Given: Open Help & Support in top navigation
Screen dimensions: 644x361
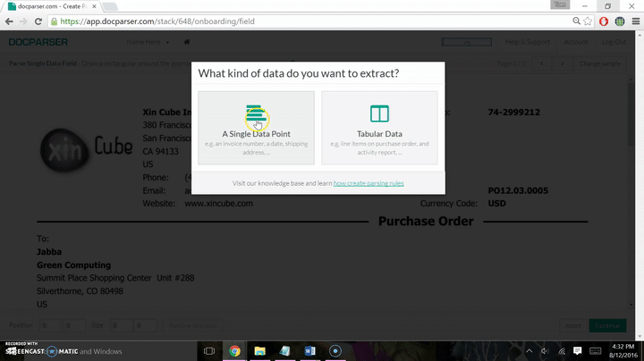Looking at the screenshot, I should (x=527, y=42).
